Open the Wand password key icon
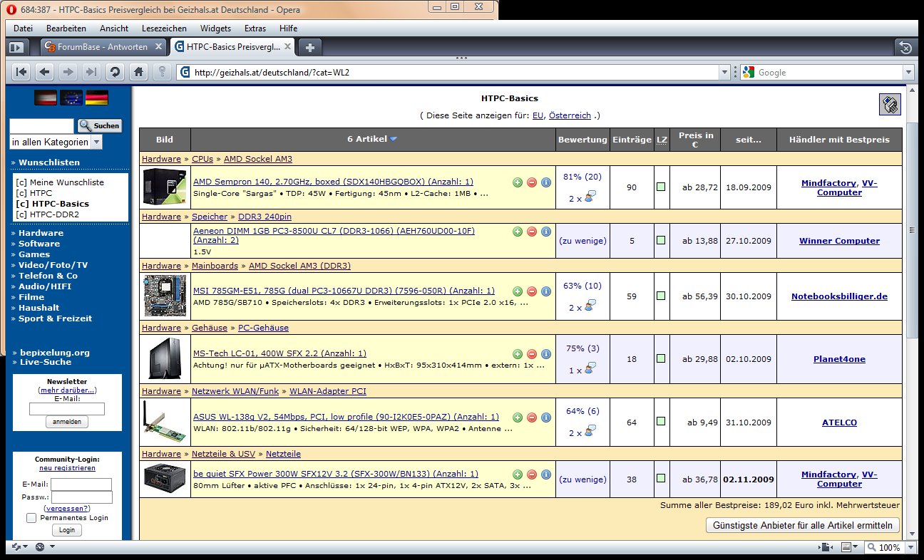Image resolution: width=924 pixels, height=560 pixels. point(163,72)
